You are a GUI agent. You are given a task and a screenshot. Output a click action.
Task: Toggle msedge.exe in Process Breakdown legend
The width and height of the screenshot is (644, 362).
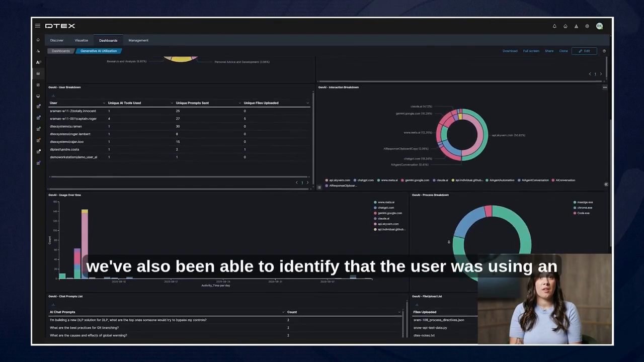coord(585,202)
